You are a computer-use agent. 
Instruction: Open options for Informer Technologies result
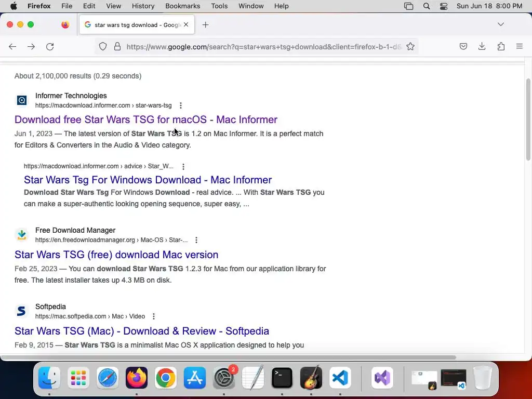pyautogui.click(x=181, y=105)
